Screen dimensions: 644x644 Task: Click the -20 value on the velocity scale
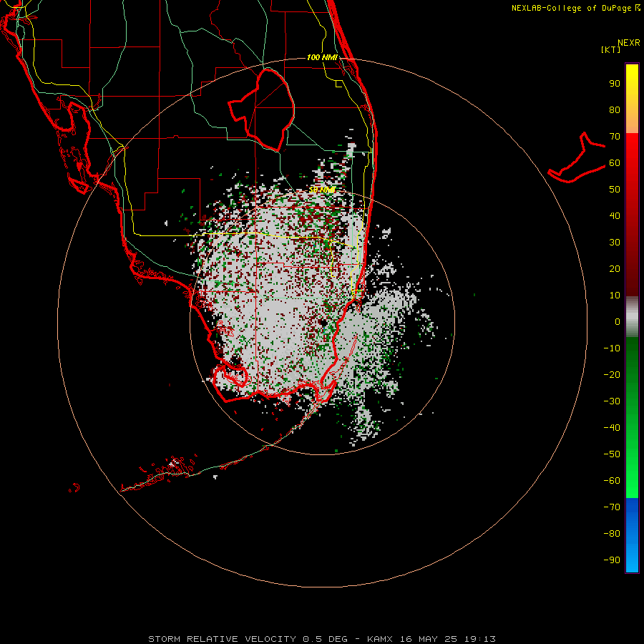(612, 375)
